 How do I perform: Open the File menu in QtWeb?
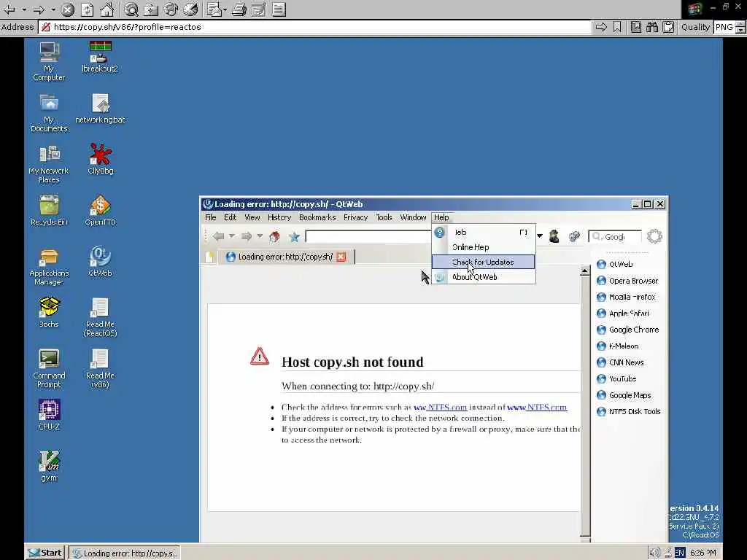(x=211, y=217)
